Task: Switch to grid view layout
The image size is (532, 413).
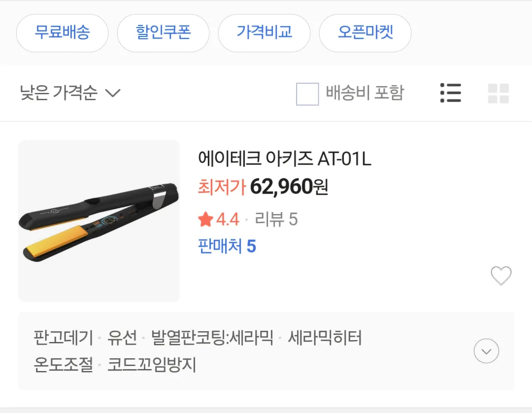Action: 498,93
